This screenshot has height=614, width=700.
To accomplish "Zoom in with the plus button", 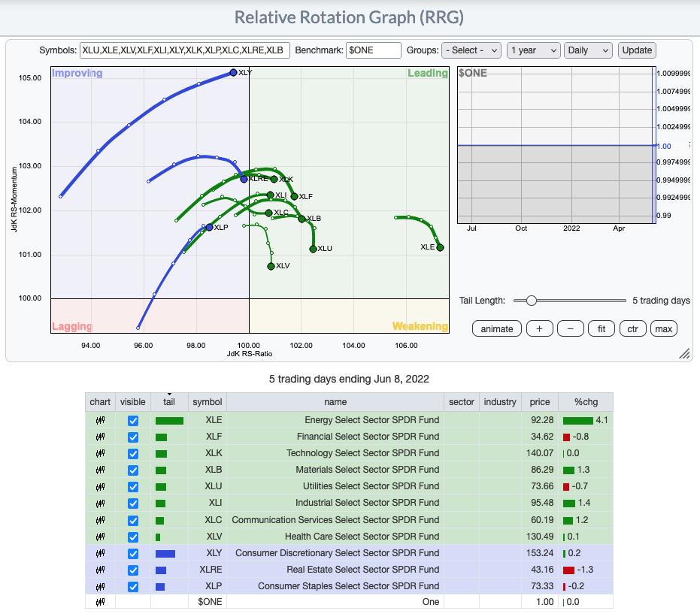I will click(539, 329).
